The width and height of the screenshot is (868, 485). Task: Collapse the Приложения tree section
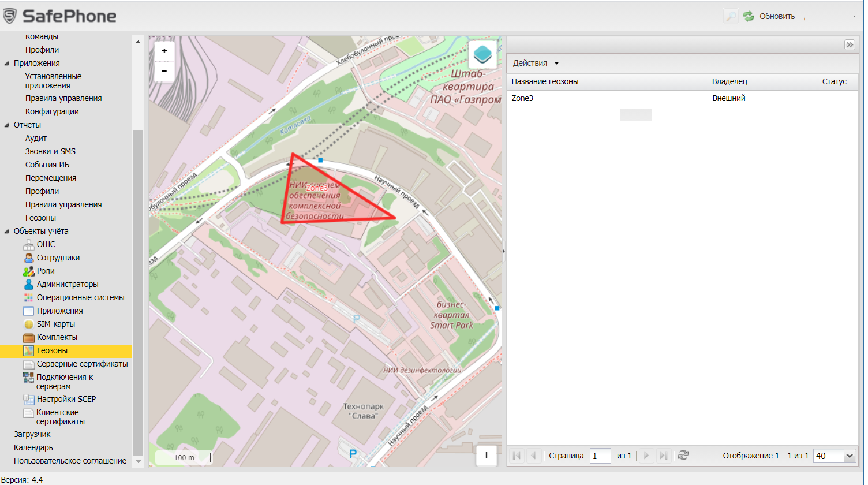pos(7,64)
